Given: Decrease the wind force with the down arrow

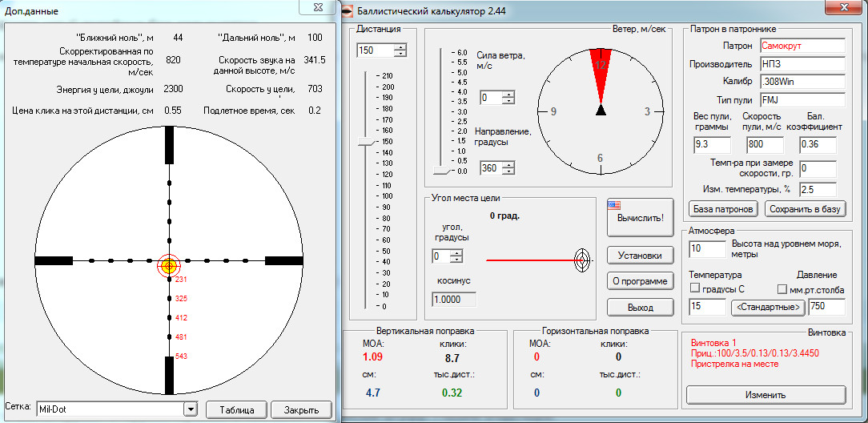Looking at the screenshot, I should [507, 102].
